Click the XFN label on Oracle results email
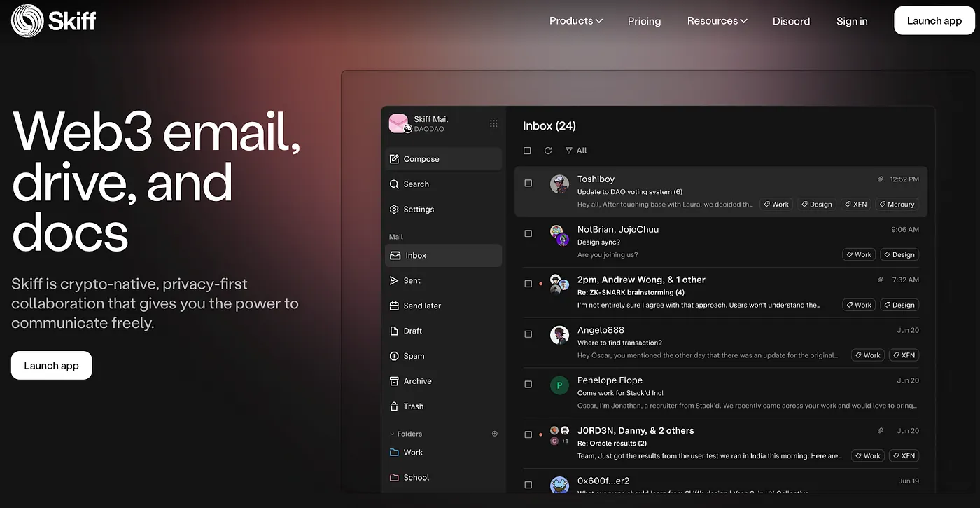This screenshot has width=980, height=508. tap(903, 455)
